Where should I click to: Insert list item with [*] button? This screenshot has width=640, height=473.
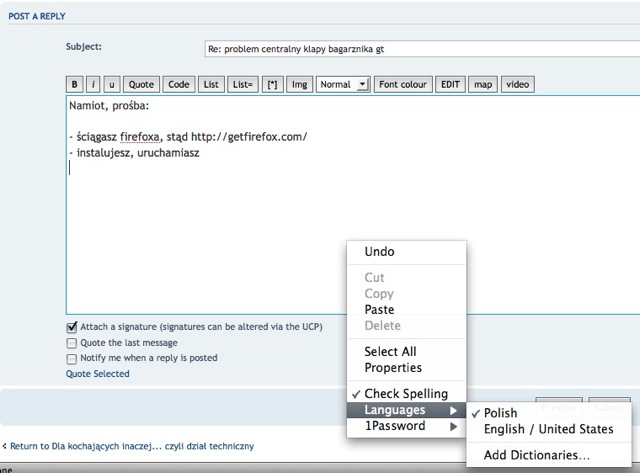[x=271, y=85]
